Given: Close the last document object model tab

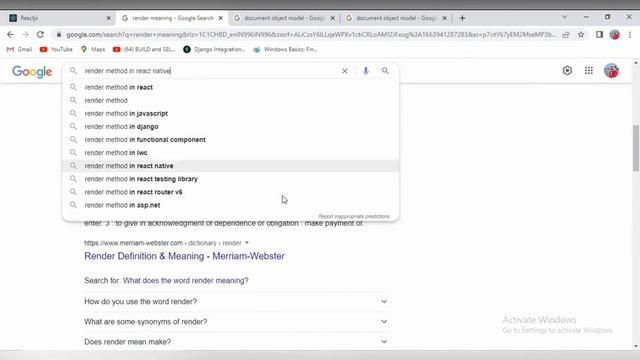Looking at the screenshot, I should (x=444, y=18).
